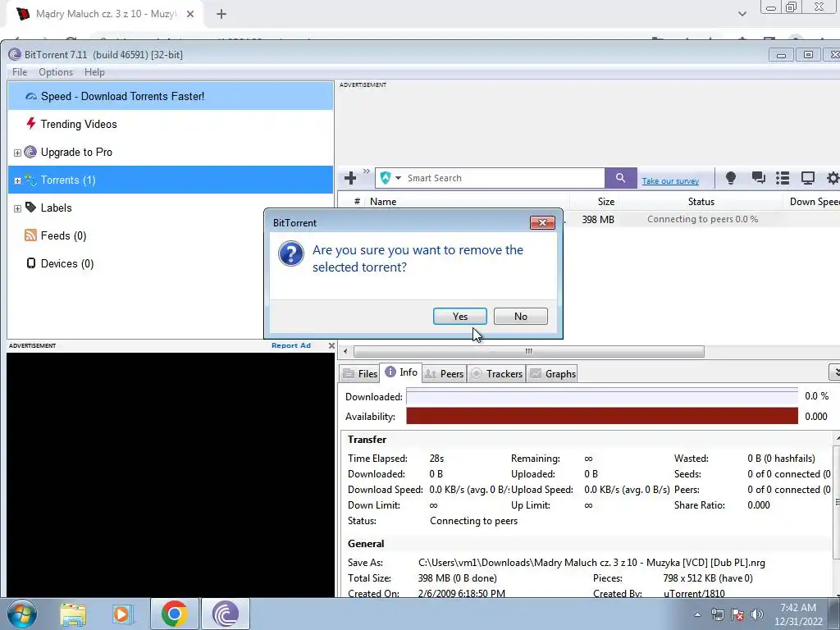Viewport: 840px width, 630px height.
Task: Select Upgrade to Pro item
Action: pos(171,152)
